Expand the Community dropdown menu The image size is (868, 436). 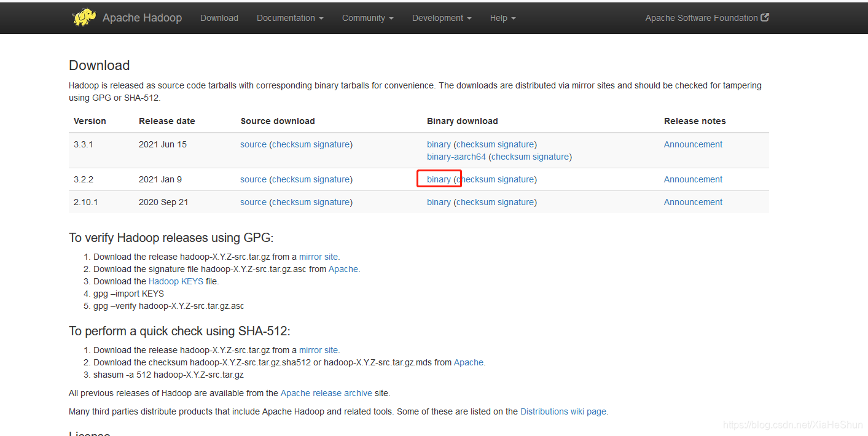(368, 18)
